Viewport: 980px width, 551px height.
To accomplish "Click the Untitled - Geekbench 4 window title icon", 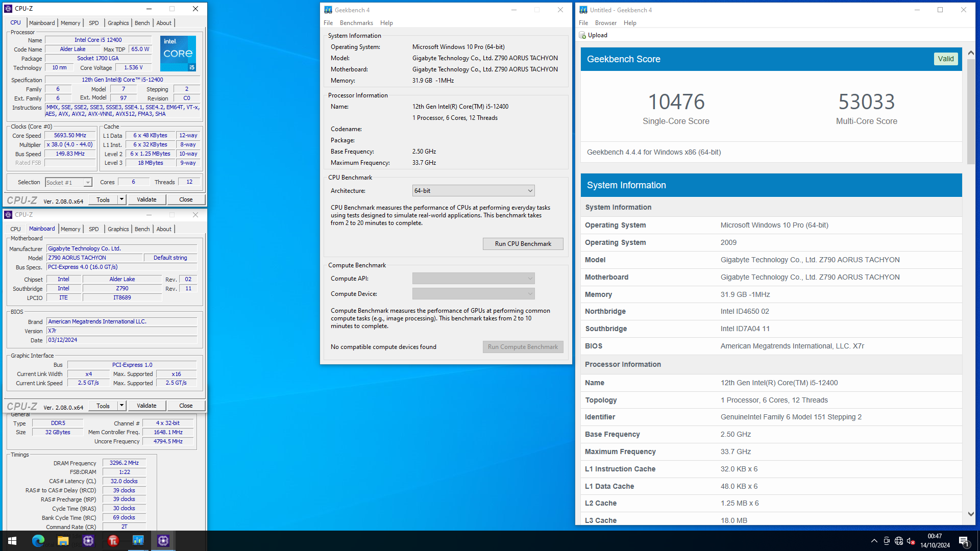I will click(x=583, y=10).
